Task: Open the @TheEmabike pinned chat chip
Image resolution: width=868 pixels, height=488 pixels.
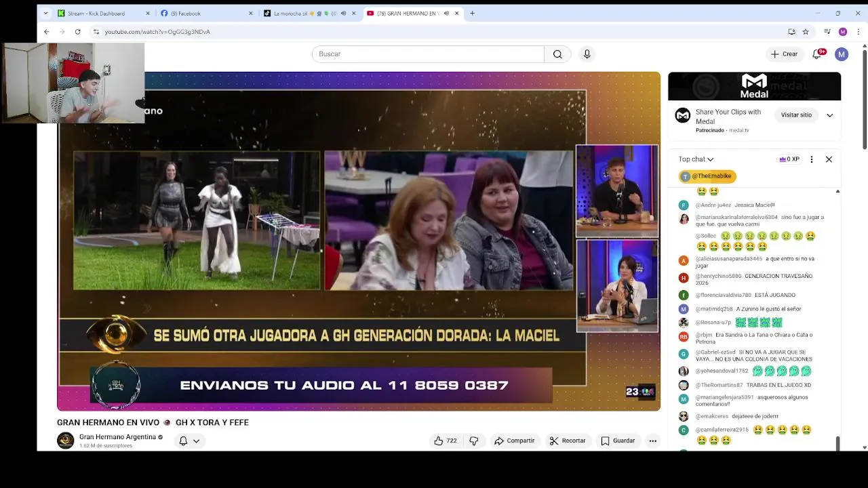Action: tap(707, 176)
